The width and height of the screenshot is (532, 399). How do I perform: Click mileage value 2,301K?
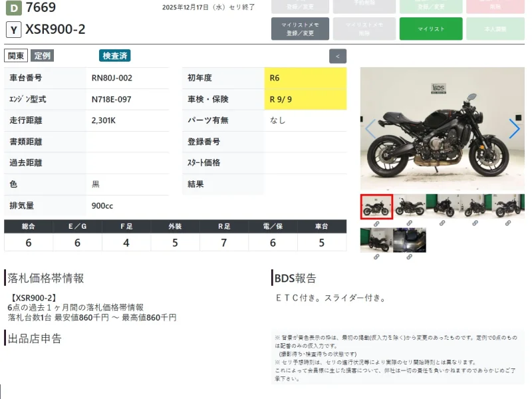click(104, 120)
